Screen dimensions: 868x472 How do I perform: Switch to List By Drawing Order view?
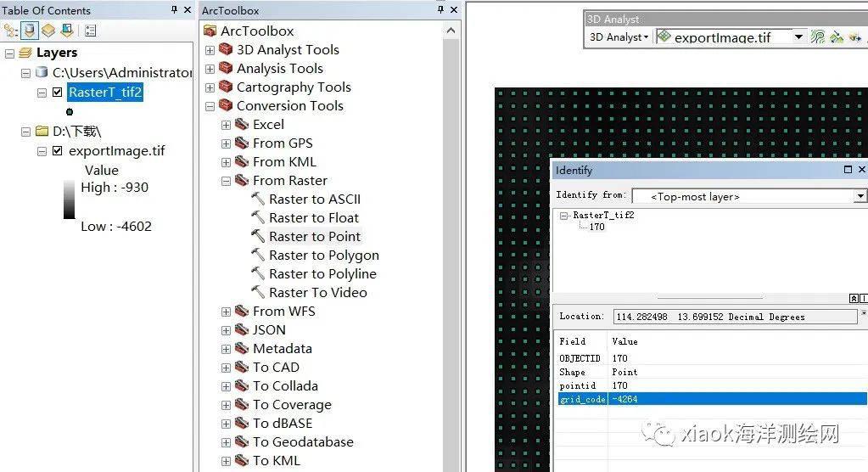11,31
